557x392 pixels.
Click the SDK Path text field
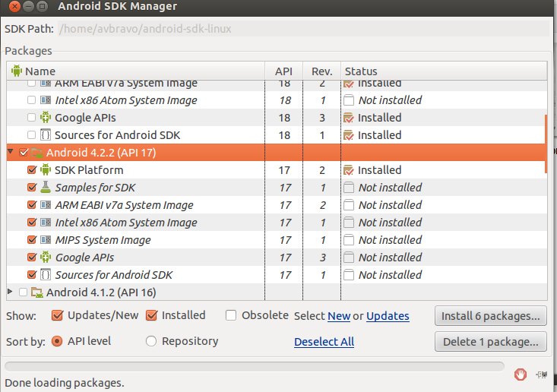tap(303, 28)
